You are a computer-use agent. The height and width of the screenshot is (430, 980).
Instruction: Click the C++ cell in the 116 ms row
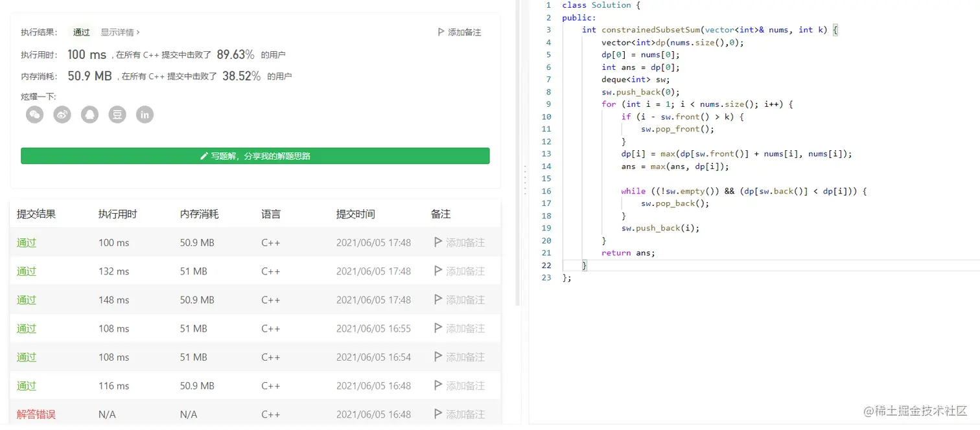point(271,385)
